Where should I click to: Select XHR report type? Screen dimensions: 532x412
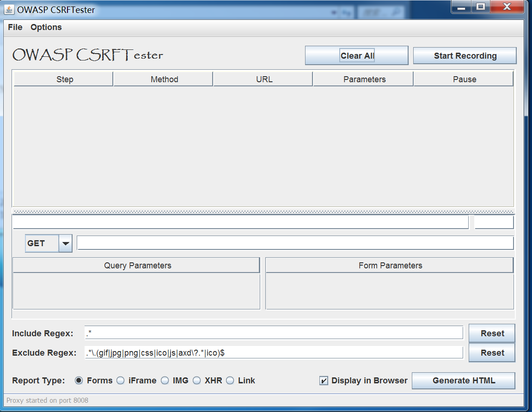coord(197,381)
